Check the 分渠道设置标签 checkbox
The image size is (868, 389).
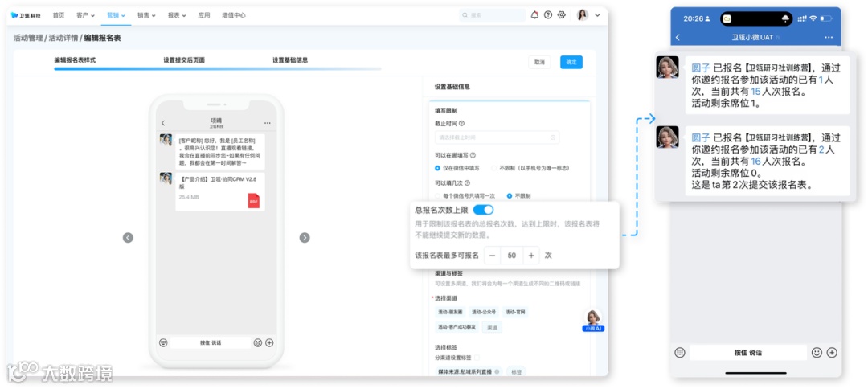(477, 358)
